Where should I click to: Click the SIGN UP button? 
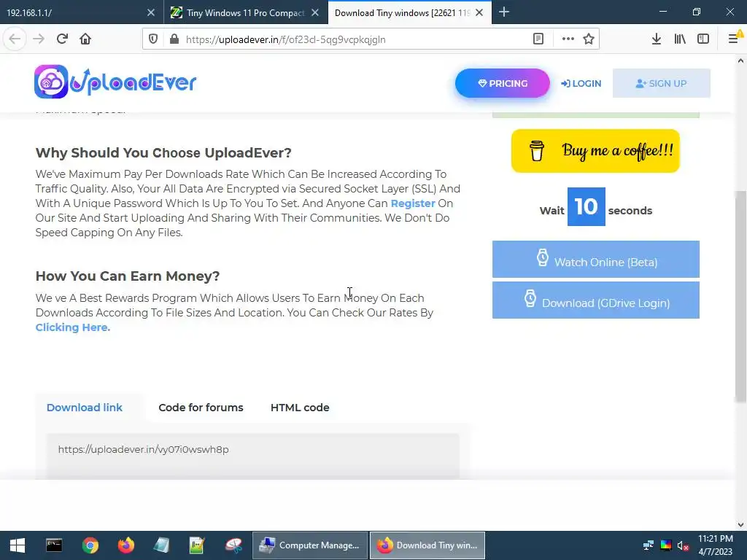[661, 83]
